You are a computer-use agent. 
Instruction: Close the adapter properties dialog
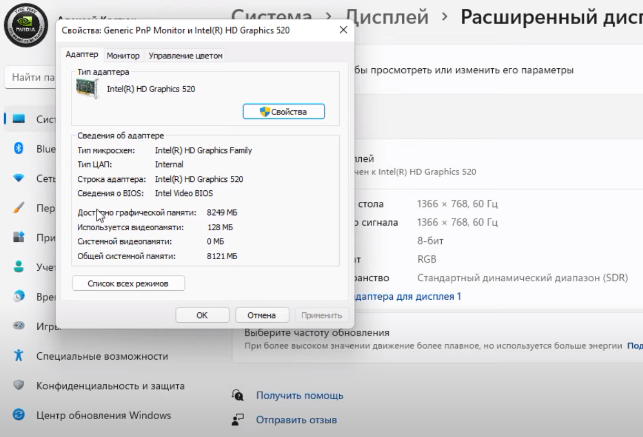344,30
